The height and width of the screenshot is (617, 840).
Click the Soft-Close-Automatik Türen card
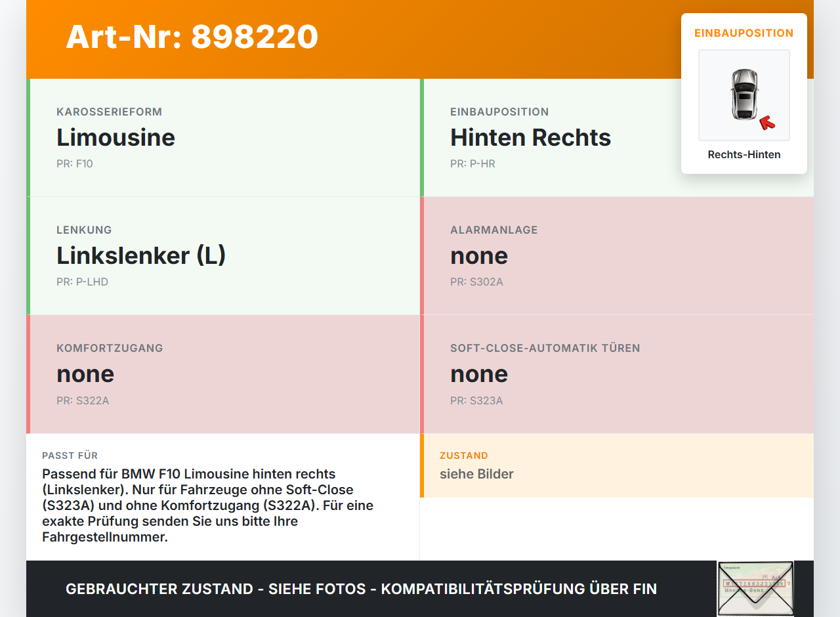coord(617,374)
